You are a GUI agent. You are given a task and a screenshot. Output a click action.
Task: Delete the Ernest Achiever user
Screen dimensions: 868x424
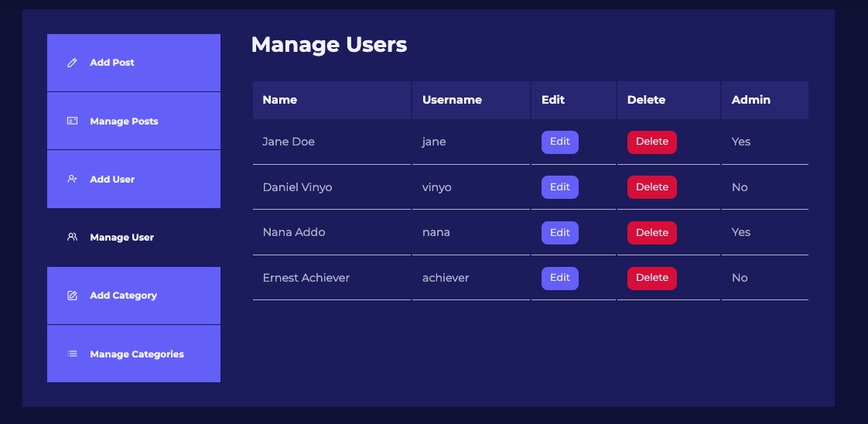[x=651, y=279]
